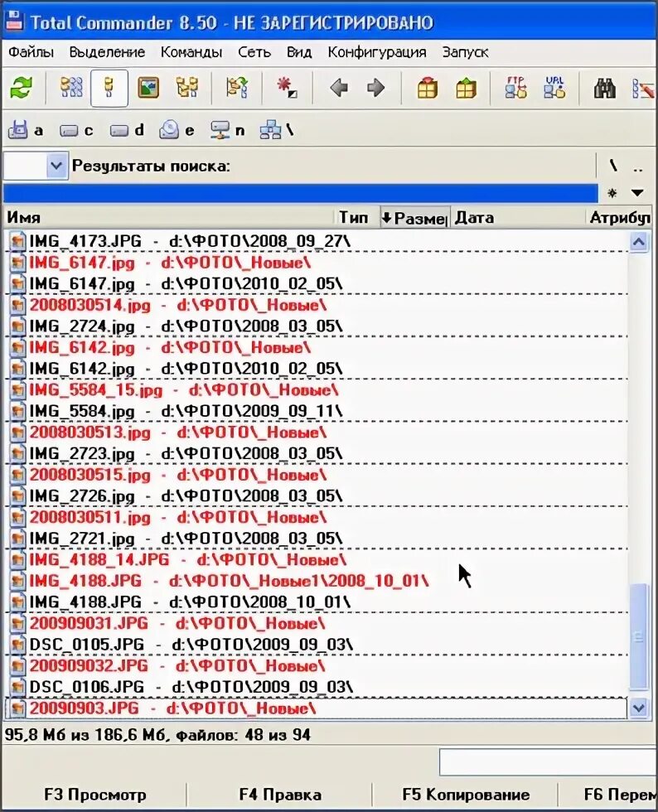Switch to drive d
The image size is (658, 812).
point(127,130)
